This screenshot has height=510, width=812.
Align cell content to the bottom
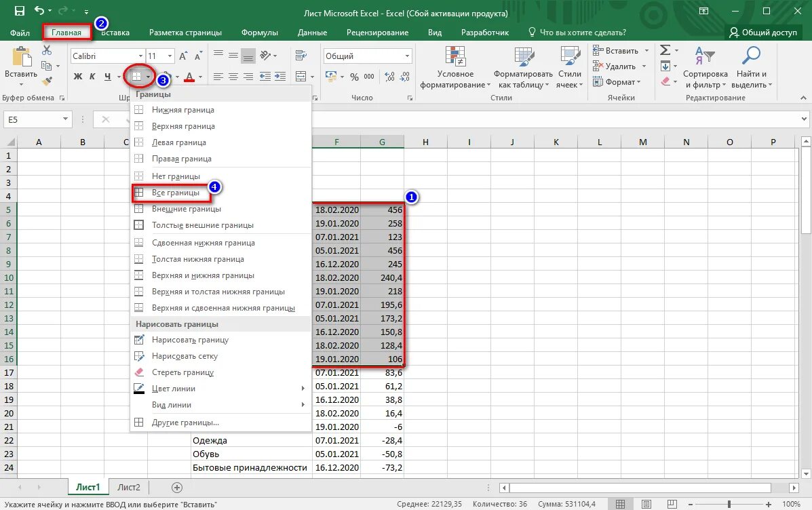[x=248, y=55]
